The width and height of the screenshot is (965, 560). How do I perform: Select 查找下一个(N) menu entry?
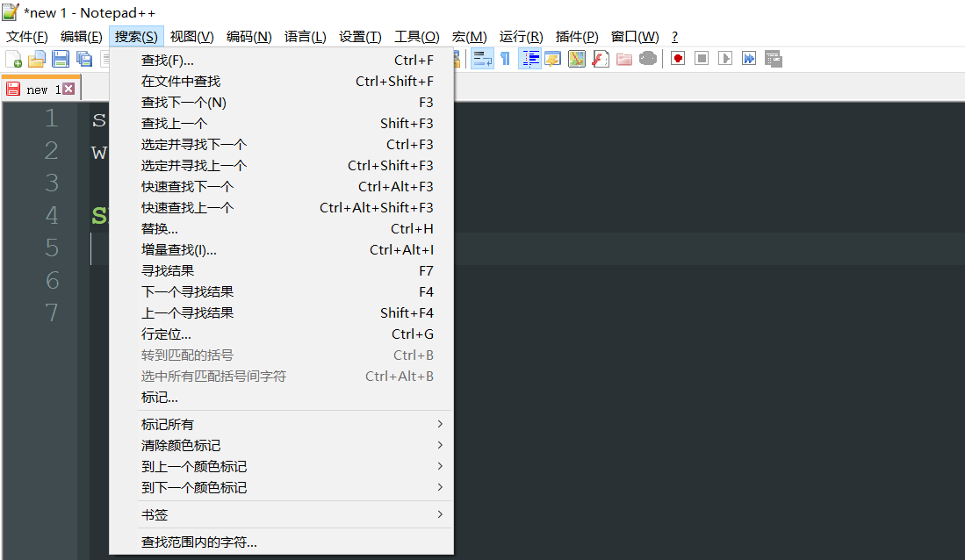[x=281, y=102]
